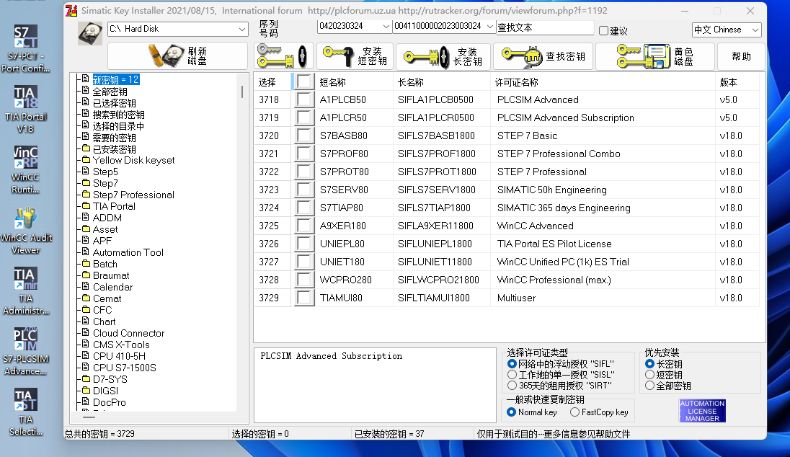The width and height of the screenshot is (790, 457).
Task: Select short key priority radio
Action: (x=649, y=375)
